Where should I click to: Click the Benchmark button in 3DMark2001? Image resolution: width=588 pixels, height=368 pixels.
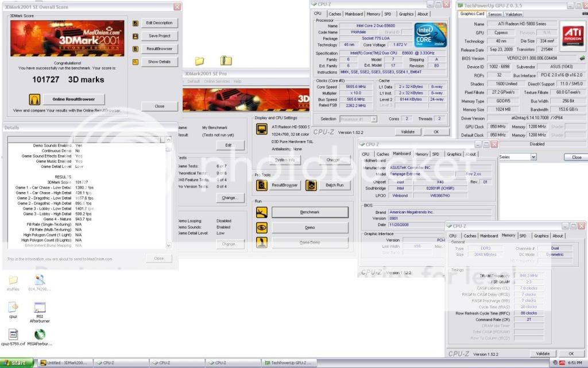[x=310, y=212]
